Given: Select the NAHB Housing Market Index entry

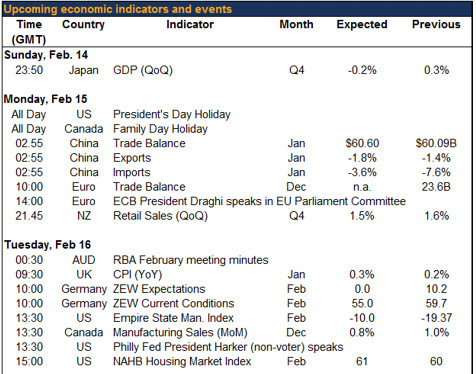Looking at the screenshot, I should pyautogui.click(x=182, y=361).
